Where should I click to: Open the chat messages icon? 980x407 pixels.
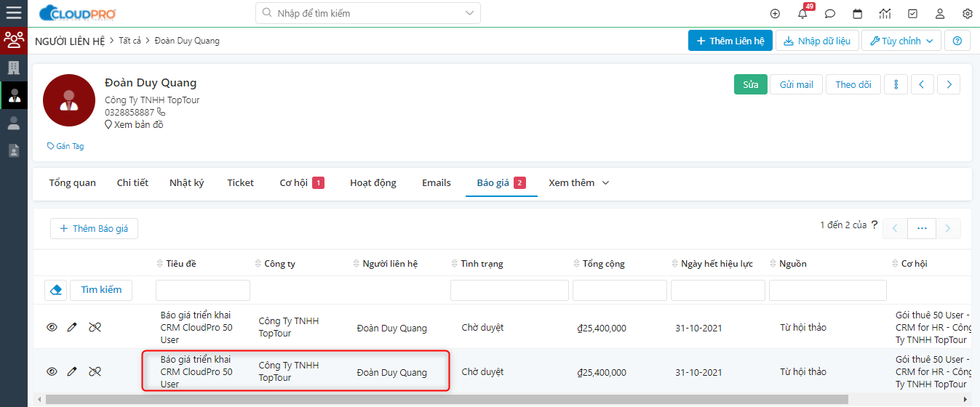830,13
